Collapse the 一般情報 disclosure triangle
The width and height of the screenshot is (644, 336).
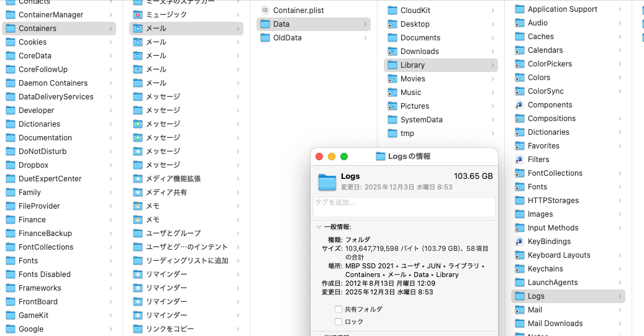coord(319,227)
